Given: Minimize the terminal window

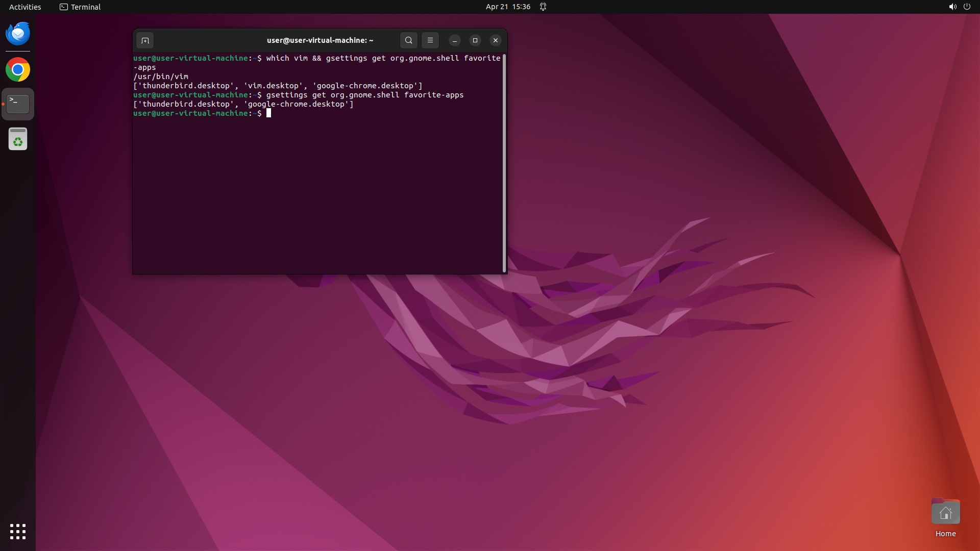Looking at the screenshot, I should [454, 40].
